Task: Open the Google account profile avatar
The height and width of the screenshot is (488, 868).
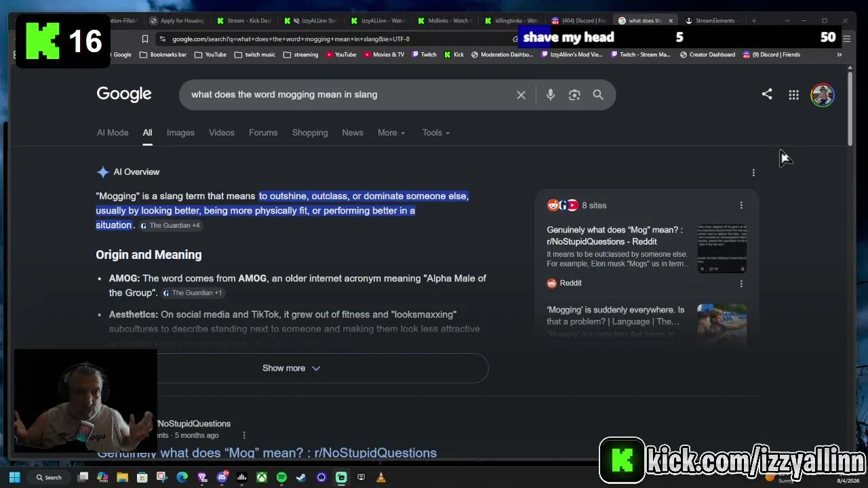Action: [x=822, y=95]
